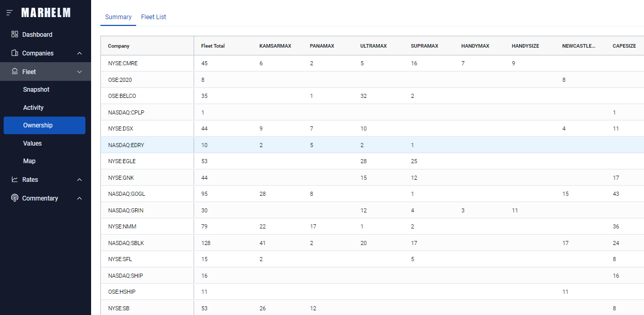Click DSX Capesize value 11
This screenshot has width=644, height=315.
pyautogui.click(x=616, y=128)
